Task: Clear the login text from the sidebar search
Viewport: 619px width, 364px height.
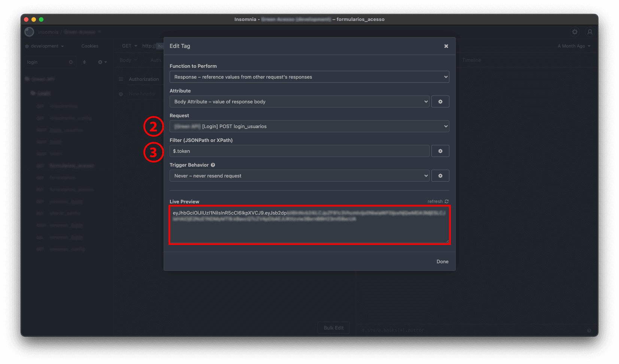Action: (70, 62)
